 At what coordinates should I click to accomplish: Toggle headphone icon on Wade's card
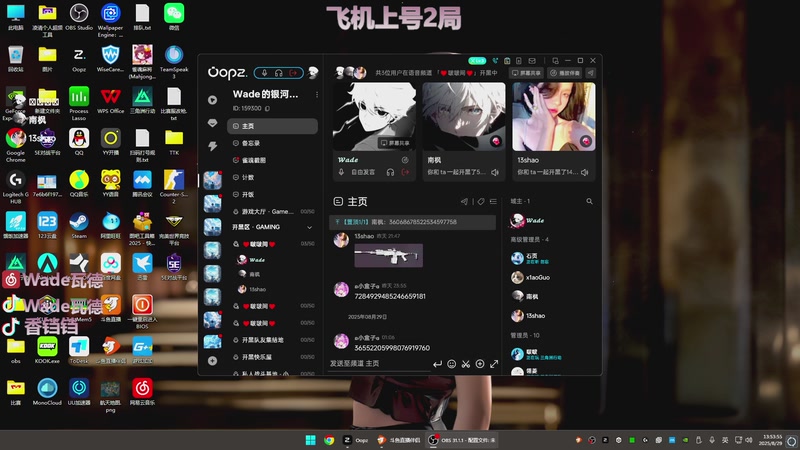[390, 172]
